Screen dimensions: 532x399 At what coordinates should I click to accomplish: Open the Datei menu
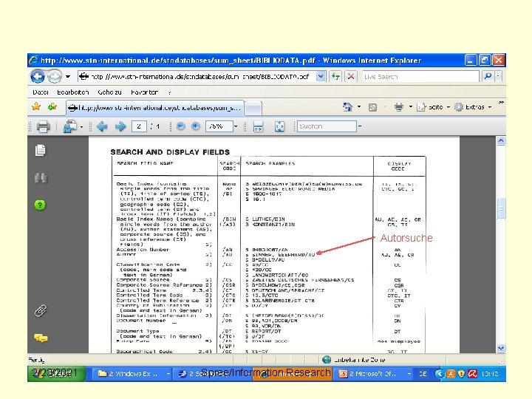(41, 92)
